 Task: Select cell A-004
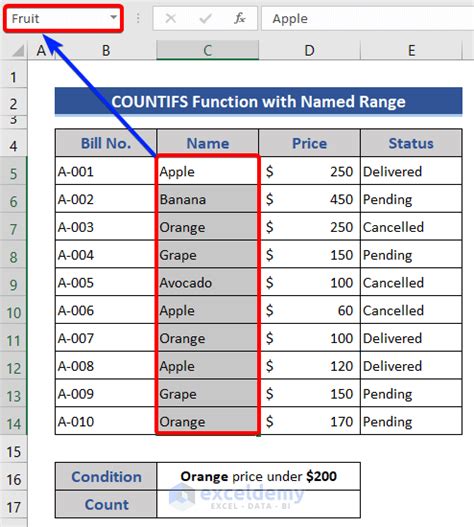tap(106, 255)
